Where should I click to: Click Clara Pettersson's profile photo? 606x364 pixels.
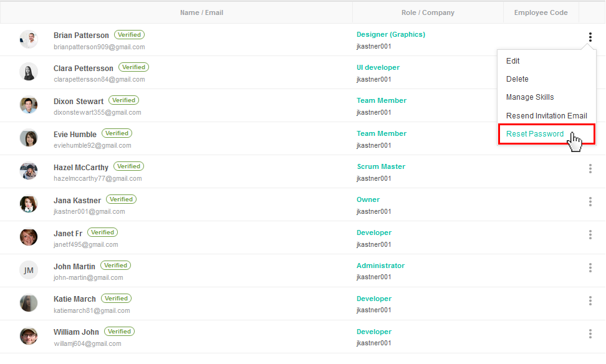point(29,72)
